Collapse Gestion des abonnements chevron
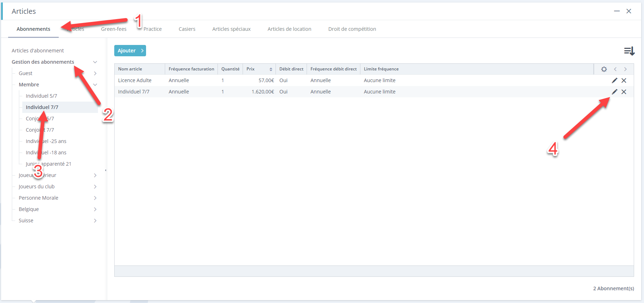The width and height of the screenshot is (644, 303). pos(95,62)
